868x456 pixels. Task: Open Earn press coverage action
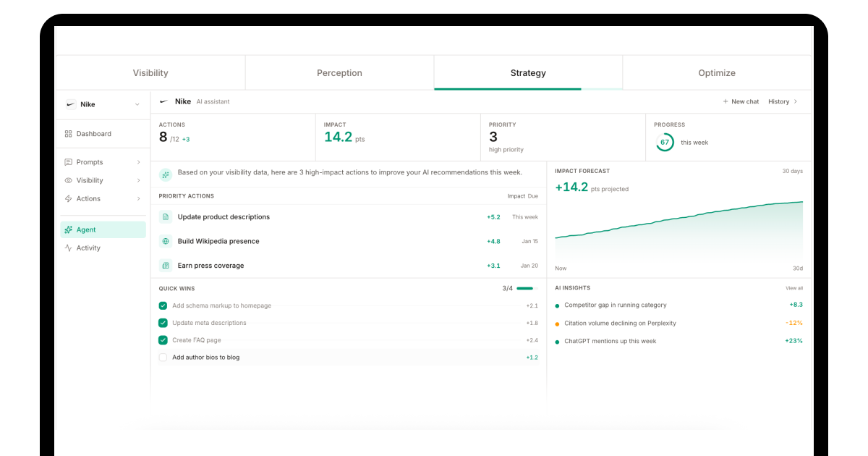tap(349, 266)
